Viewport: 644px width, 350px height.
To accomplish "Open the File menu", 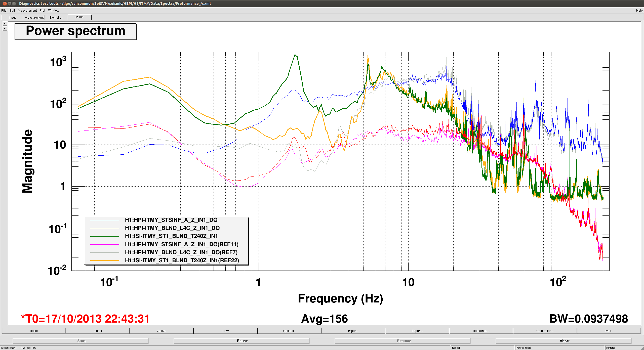I will [4, 10].
